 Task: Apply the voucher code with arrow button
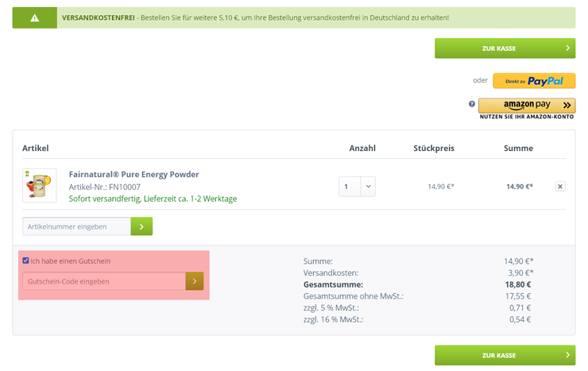pyautogui.click(x=195, y=281)
